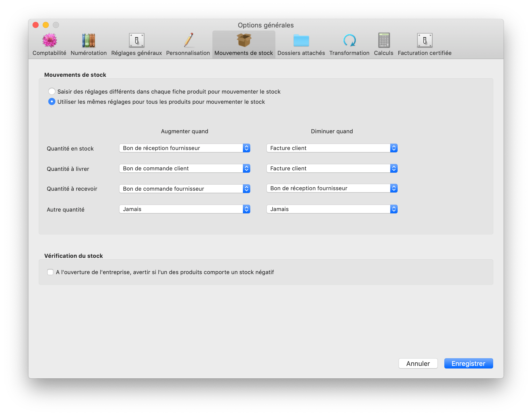Click the Quantité en stock label
532x416 pixels.
tap(70, 148)
